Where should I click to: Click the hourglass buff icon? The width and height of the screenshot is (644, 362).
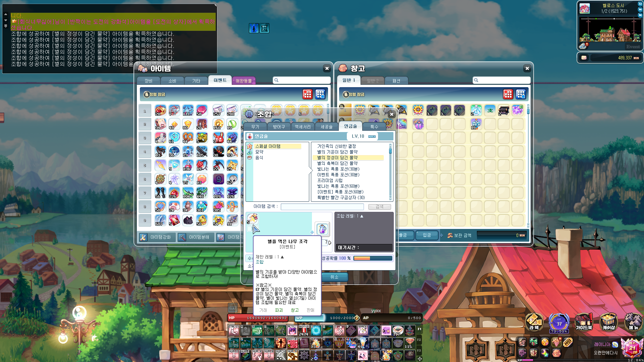click(264, 28)
